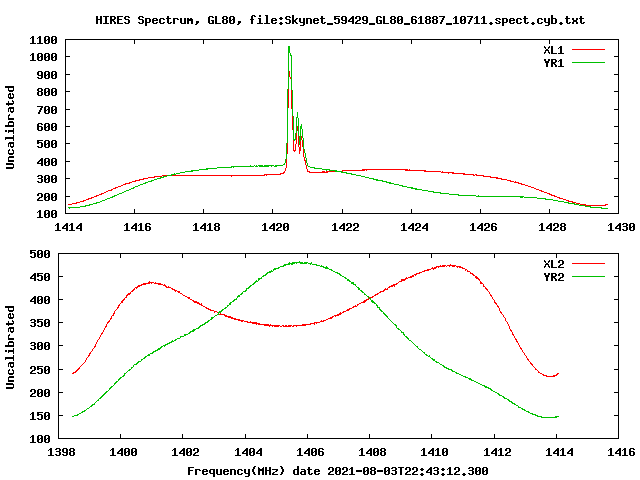Image resolution: width=640 pixels, height=480 pixels.
Task: Click the 1426 x-axis tick label
Action: tap(483, 227)
